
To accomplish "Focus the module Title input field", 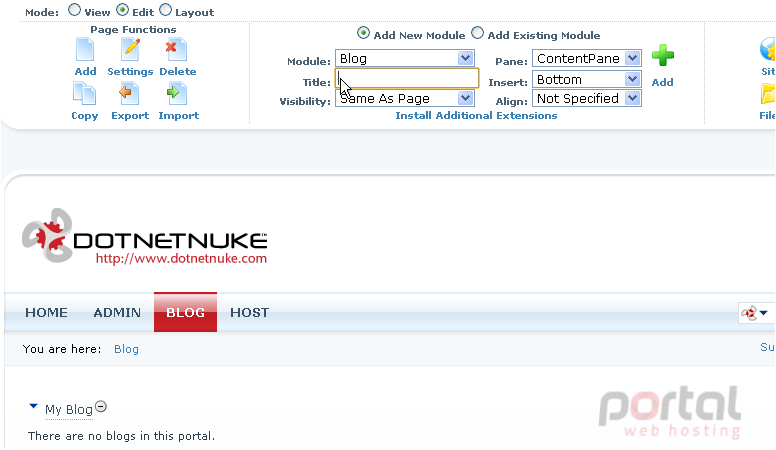I will click(407, 78).
